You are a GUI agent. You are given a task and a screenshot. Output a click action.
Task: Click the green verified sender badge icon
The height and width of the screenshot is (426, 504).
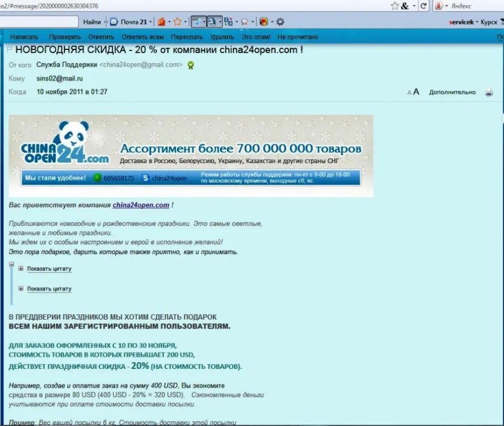click(191, 66)
